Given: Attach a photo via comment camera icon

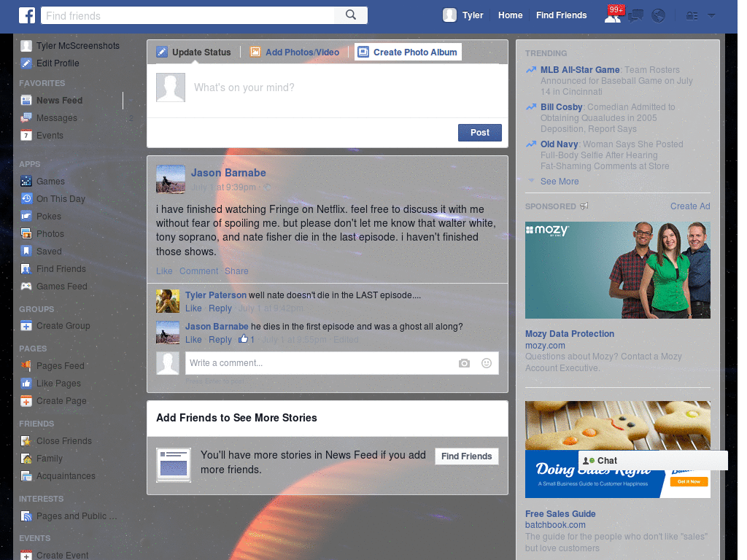Looking at the screenshot, I should [x=464, y=363].
